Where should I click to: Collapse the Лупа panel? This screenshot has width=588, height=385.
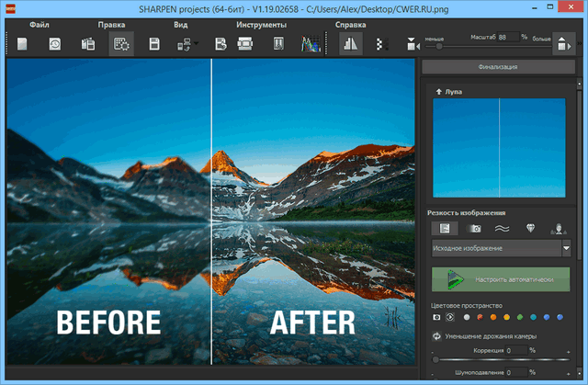point(439,93)
